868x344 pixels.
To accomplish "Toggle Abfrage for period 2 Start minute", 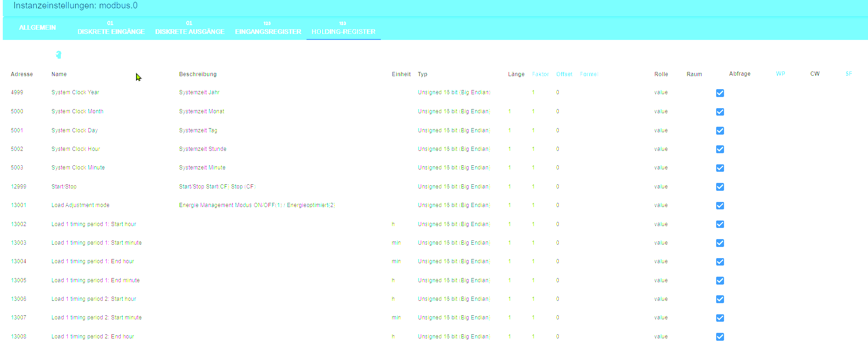I will click(x=720, y=318).
